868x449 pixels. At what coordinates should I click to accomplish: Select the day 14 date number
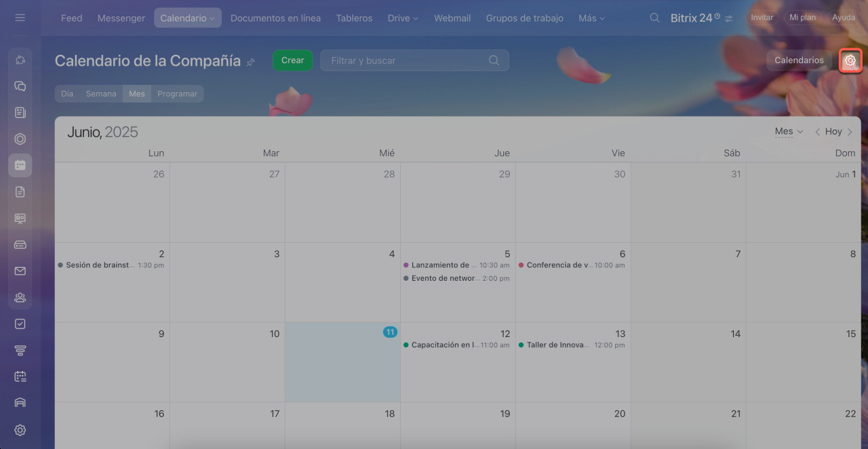click(x=736, y=334)
